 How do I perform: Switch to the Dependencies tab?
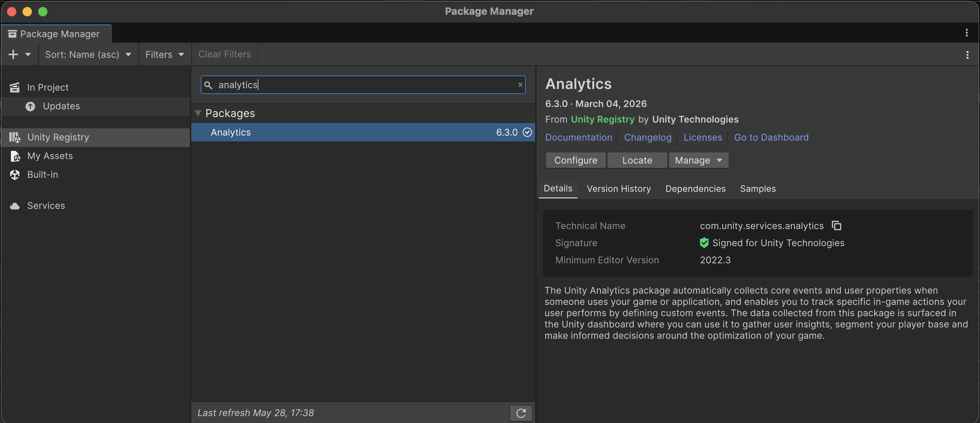coord(695,189)
